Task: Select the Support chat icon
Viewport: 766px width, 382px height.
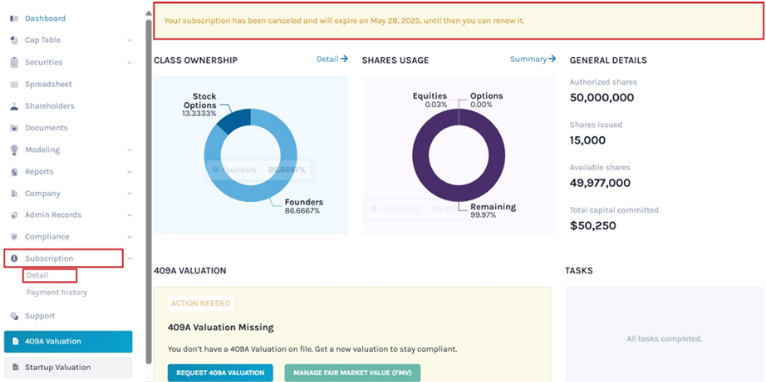Action: tap(14, 316)
